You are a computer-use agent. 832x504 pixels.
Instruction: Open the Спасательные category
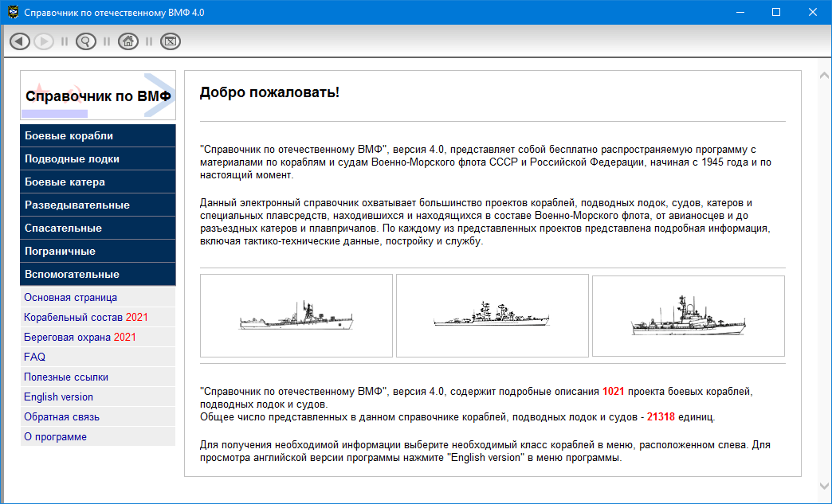coord(98,228)
